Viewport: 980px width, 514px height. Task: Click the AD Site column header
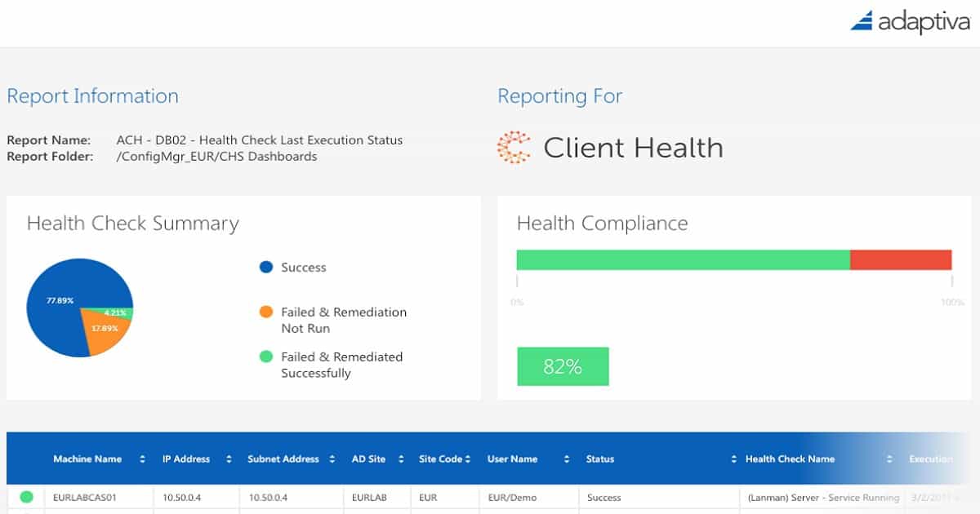pos(367,459)
